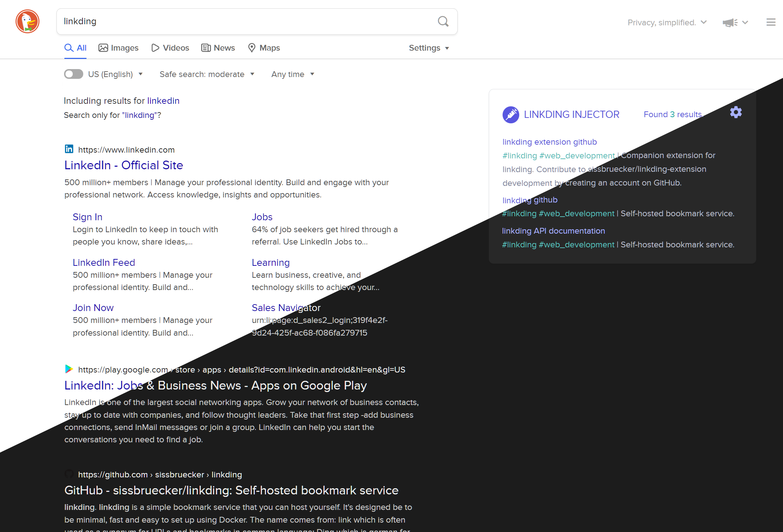
Task: Switch to the Maps tab
Action: (x=264, y=48)
